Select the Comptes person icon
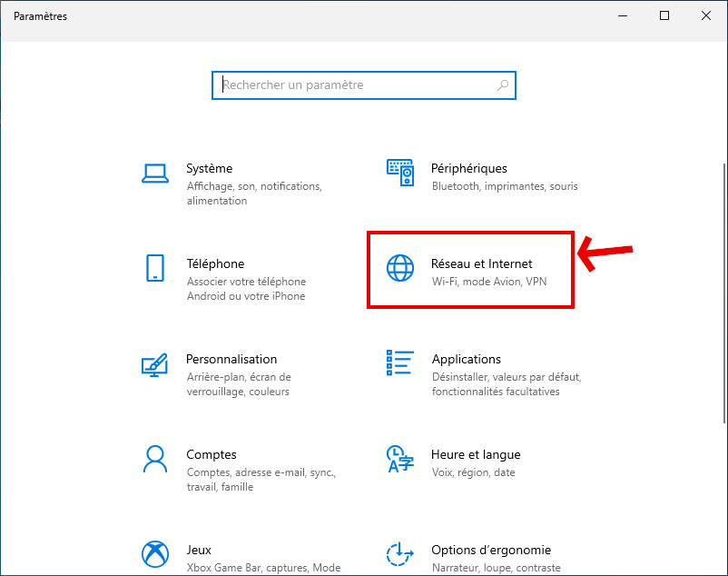The width and height of the screenshot is (728, 576). point(154,459)
